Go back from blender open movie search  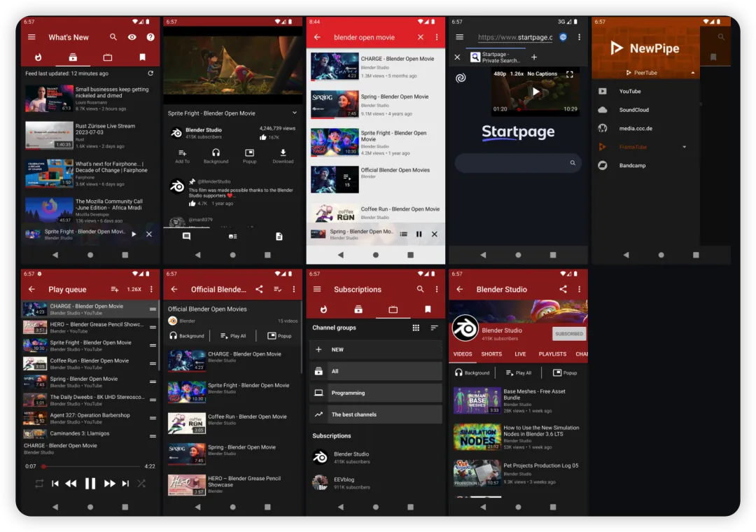317,37
